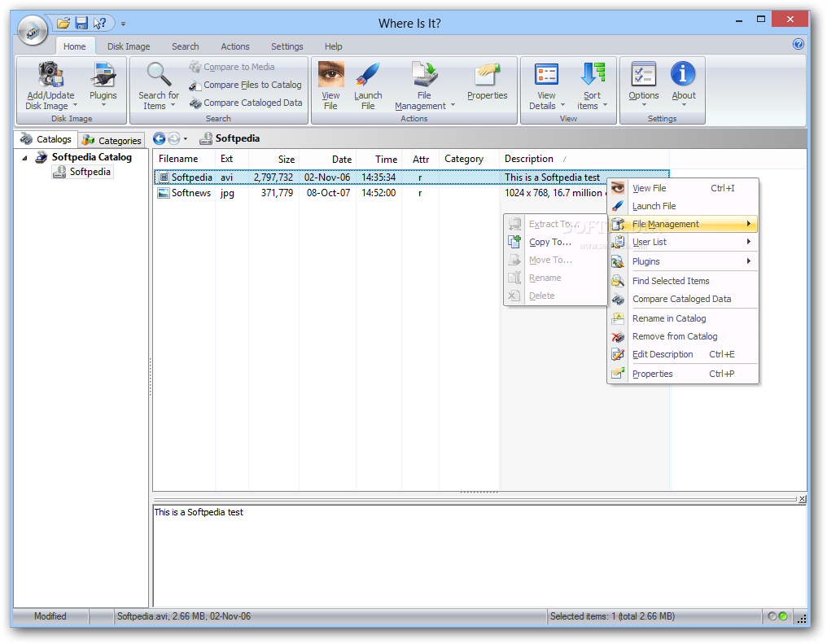The image size is (827, 644).
Task: Open the Settings ribbon tab
Action: 287,46
